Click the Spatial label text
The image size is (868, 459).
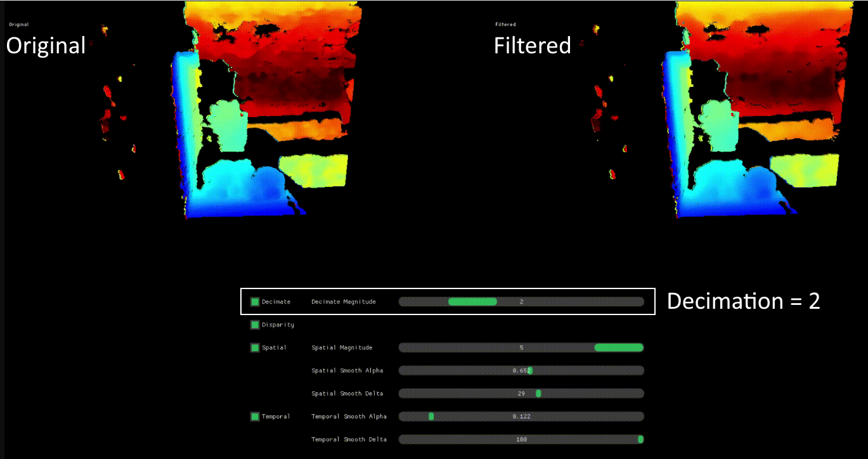pyautogui.click(x=273, y=347)
